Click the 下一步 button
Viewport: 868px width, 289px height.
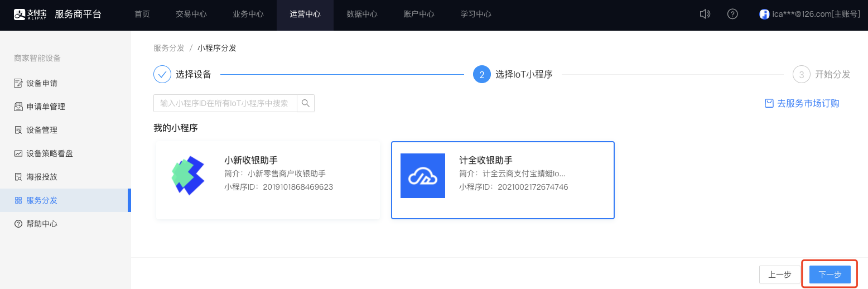[x=830, y=274]
